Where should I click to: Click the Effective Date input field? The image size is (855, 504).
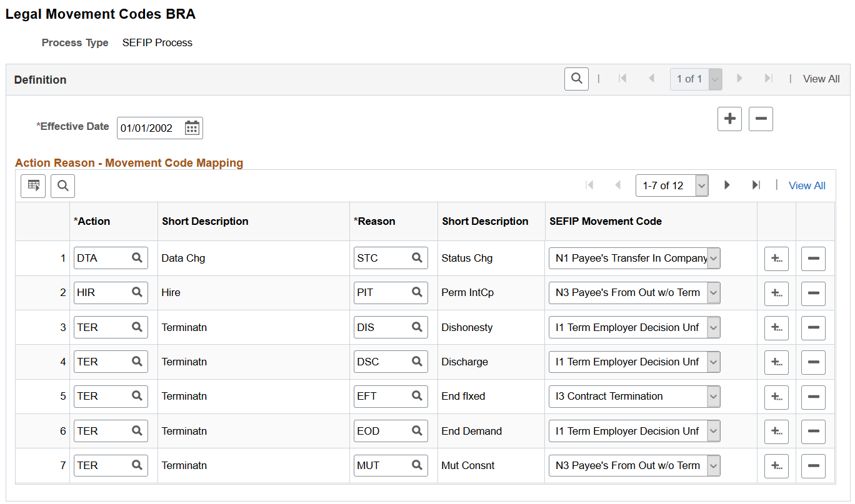pyautogui.click(x=151, y=128)
